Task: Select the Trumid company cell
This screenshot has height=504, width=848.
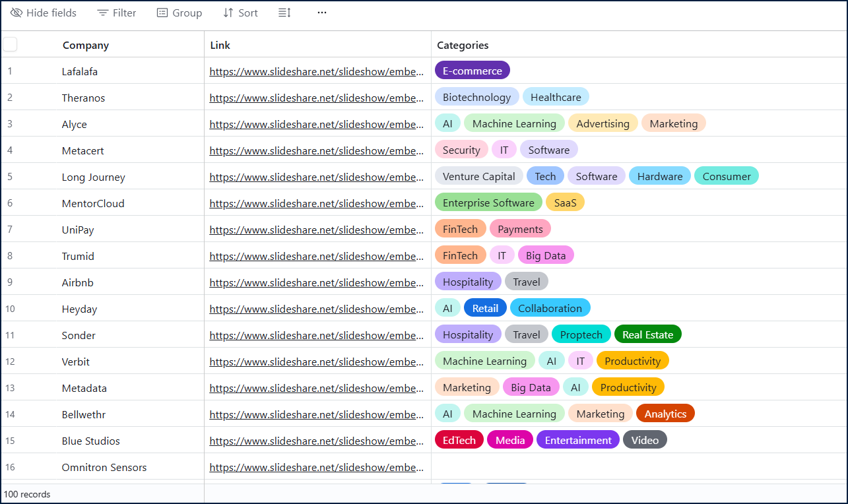Action: [x=130, y=256]
